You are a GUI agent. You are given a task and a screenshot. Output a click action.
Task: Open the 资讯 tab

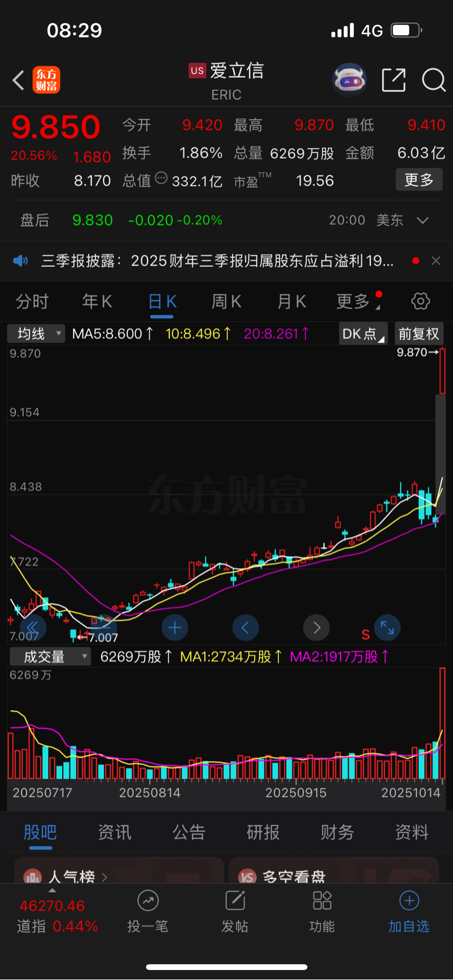[x=114, y=832]
